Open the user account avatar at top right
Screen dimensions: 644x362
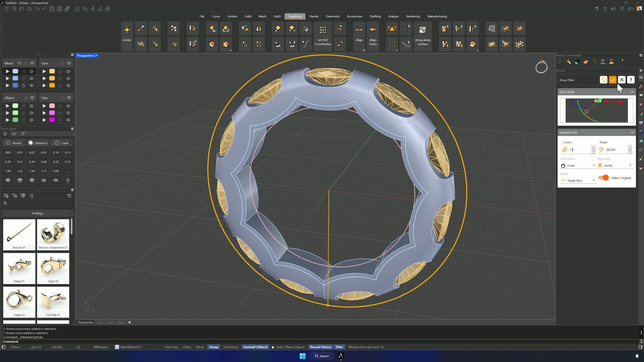(639, 9)
